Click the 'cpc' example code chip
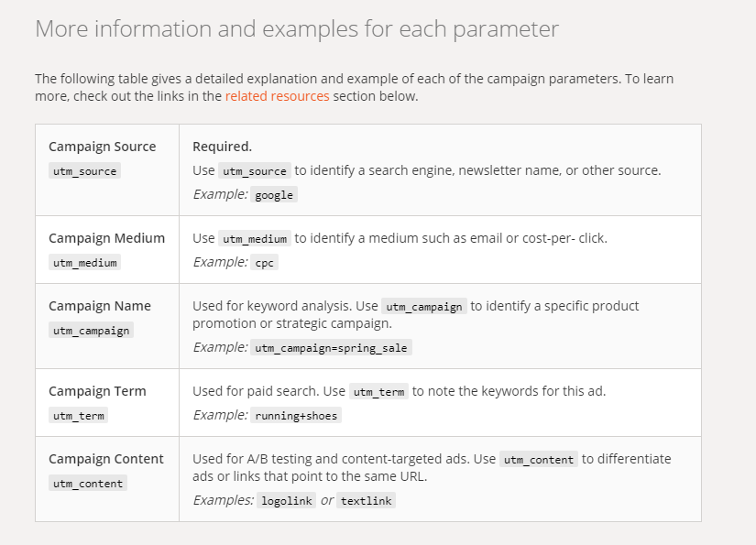This screenshot has width=756, height=545. tap(264, 263)
